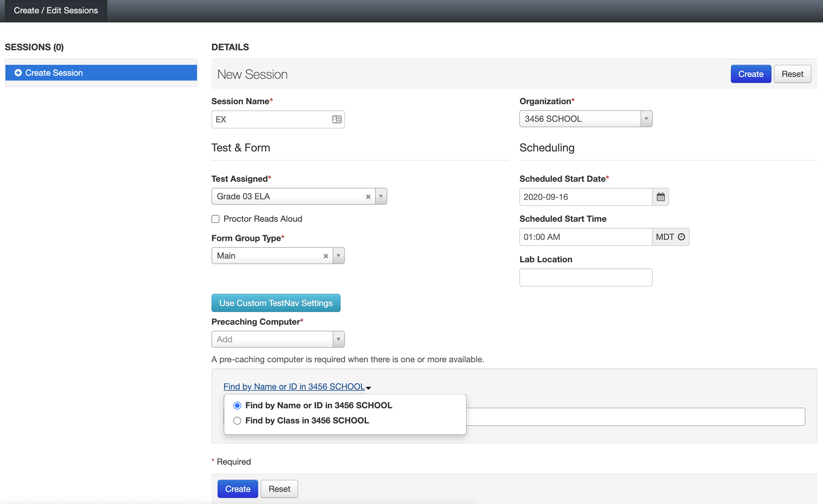
Task: Clear the Grade 03 ELA selection
Action: (368, 197)
